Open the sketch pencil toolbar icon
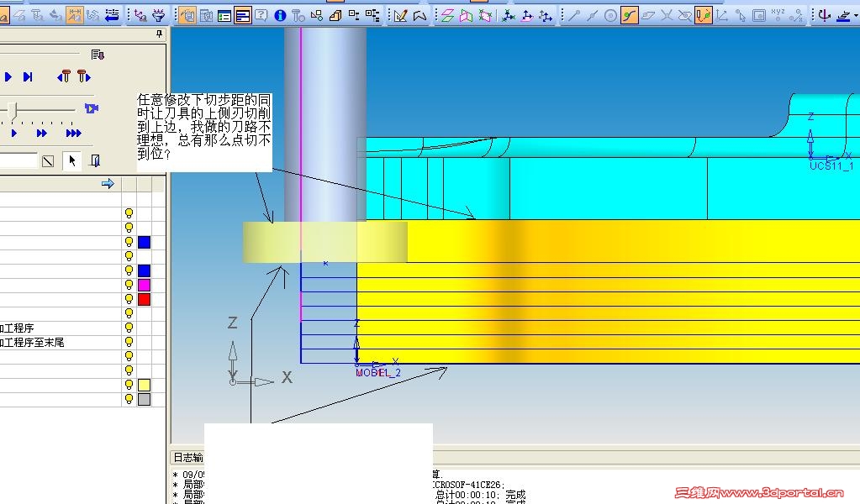Viewport: 860px width, 504px height. point(400,16)
